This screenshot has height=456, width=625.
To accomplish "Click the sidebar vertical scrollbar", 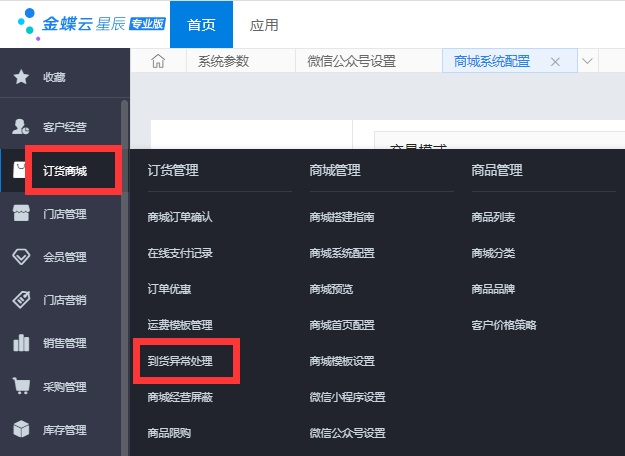I will point(124,250).
